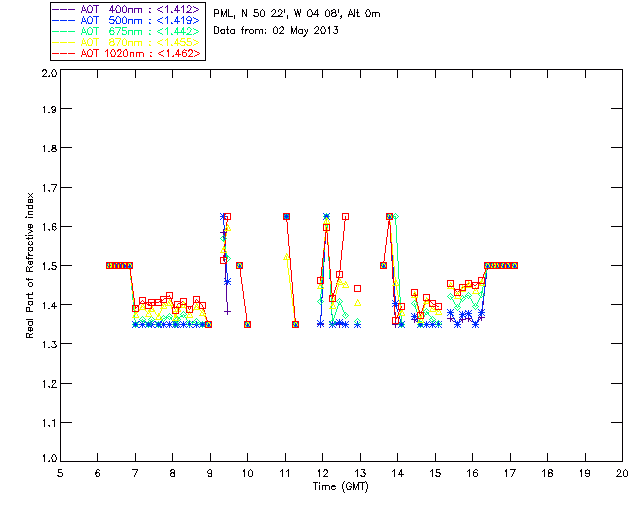Click the y-axis tick label 1.9
The image size is (640, 512).
pyautogui.click(x=49, y=109)
